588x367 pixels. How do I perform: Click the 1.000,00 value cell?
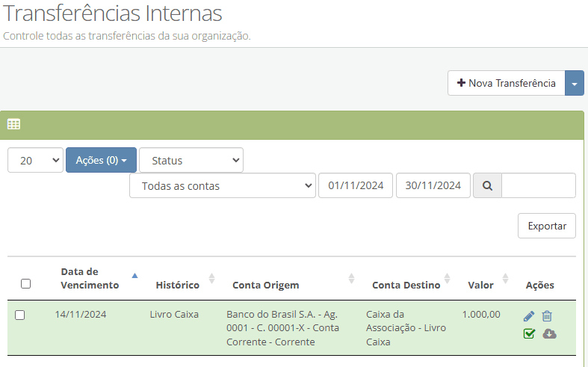point(481,315)
